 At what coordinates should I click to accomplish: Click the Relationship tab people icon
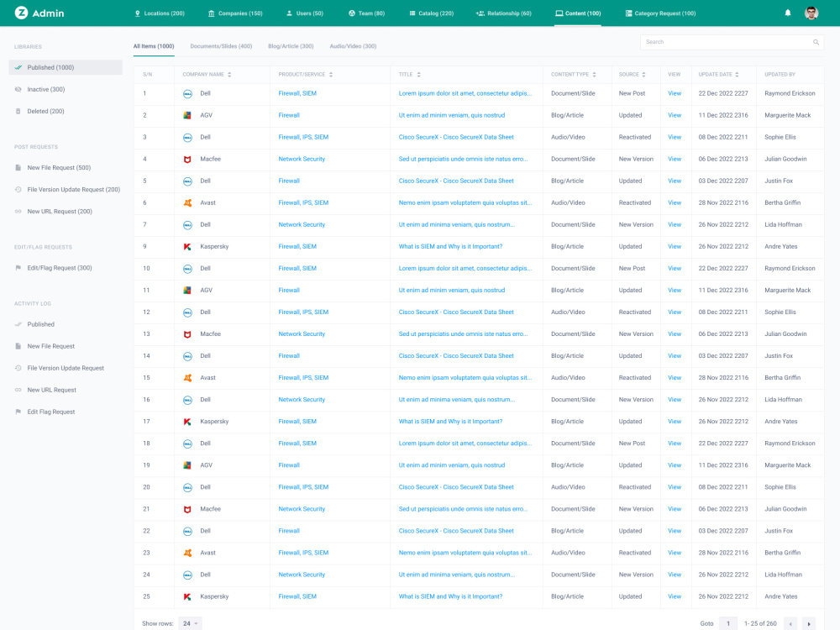pyautogui.click(x=480, y=13)
